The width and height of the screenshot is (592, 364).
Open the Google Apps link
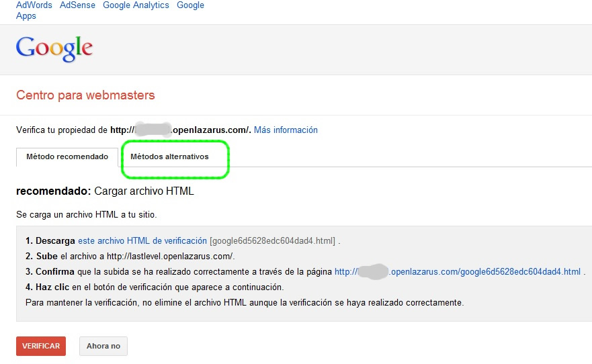pyautogui.click(x=190, y=5)
